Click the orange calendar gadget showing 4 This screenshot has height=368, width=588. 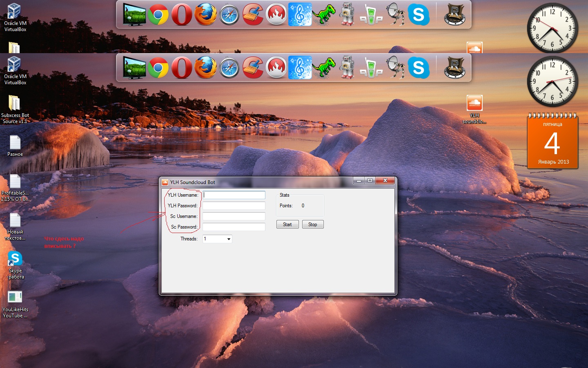[x=552, y=141]
